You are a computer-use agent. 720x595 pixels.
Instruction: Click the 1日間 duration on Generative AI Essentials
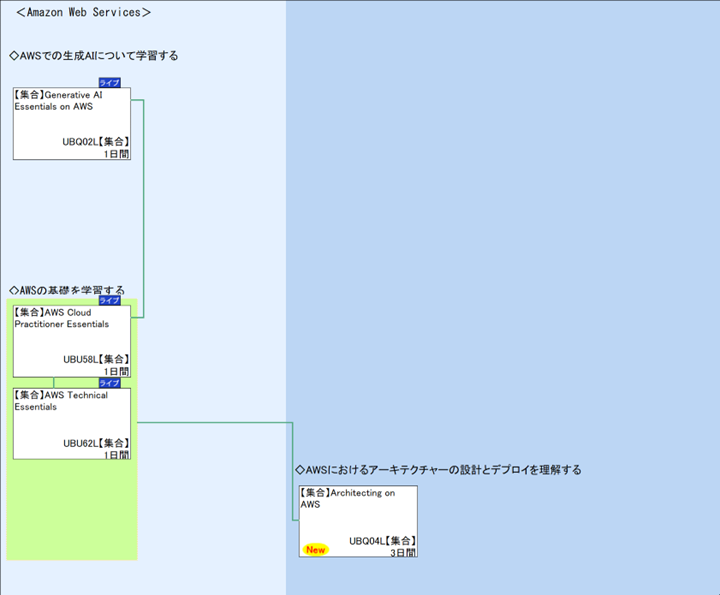(116, 154)
